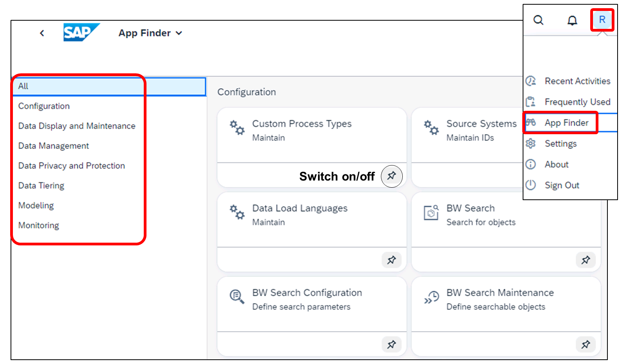
Task: Open the notifications bell
Action: [572, 20]
